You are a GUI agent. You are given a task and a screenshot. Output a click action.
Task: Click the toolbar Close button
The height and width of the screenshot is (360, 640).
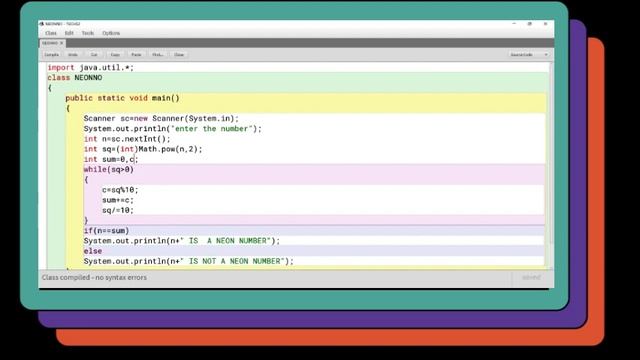(179, 55)
